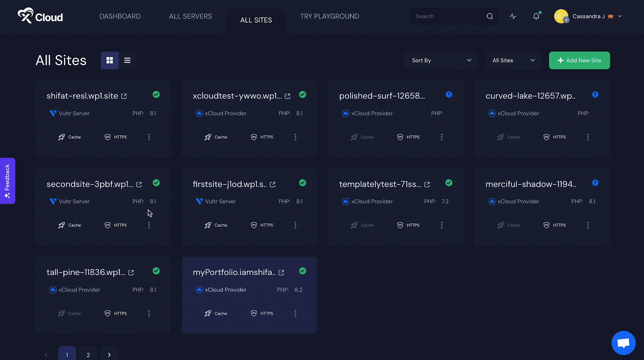Open three-dot menu for xcloudtest-ywwo site

pos(295,137)
